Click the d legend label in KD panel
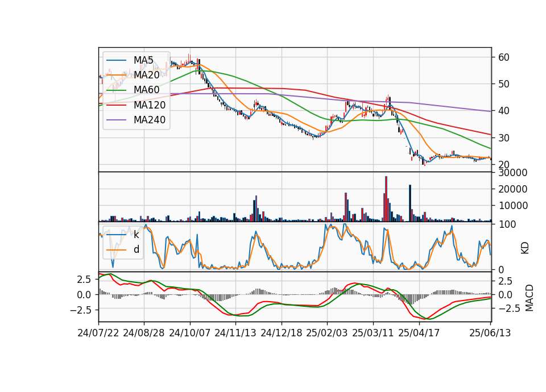The height and width of the screenshot is (392, 546). pyautogui.click(x=136, y=249)
